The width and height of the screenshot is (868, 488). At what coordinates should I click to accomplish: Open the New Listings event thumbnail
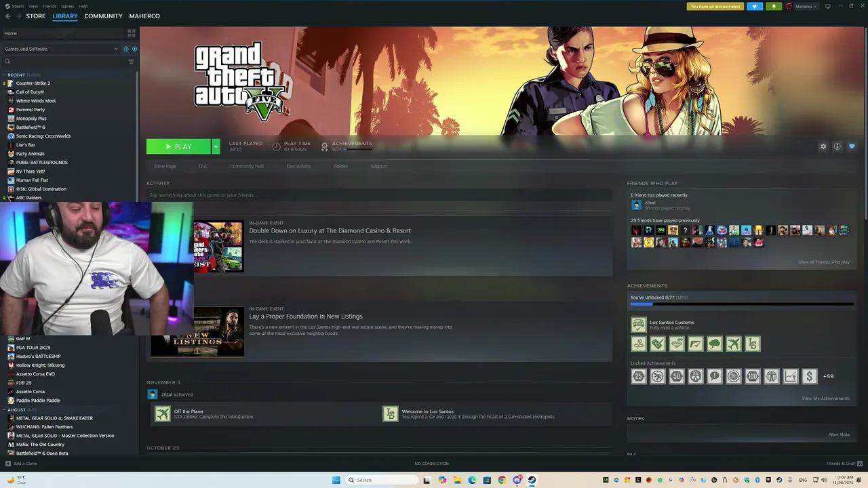pos(197,331)
